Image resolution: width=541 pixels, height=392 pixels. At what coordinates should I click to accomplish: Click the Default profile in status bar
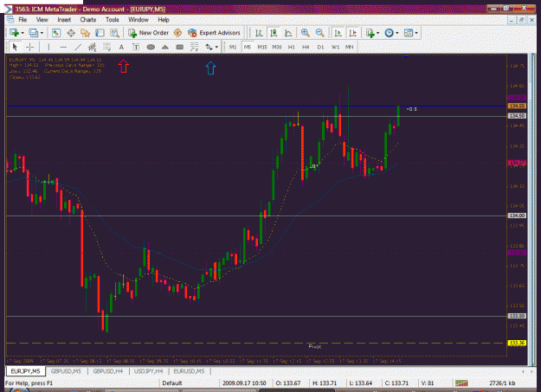172,383
